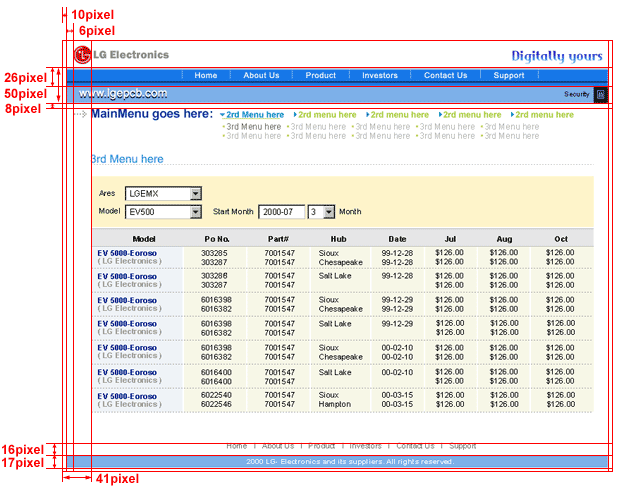Click the Jul column header
This screenshot has width=627, height=491.
pos(450,239)
